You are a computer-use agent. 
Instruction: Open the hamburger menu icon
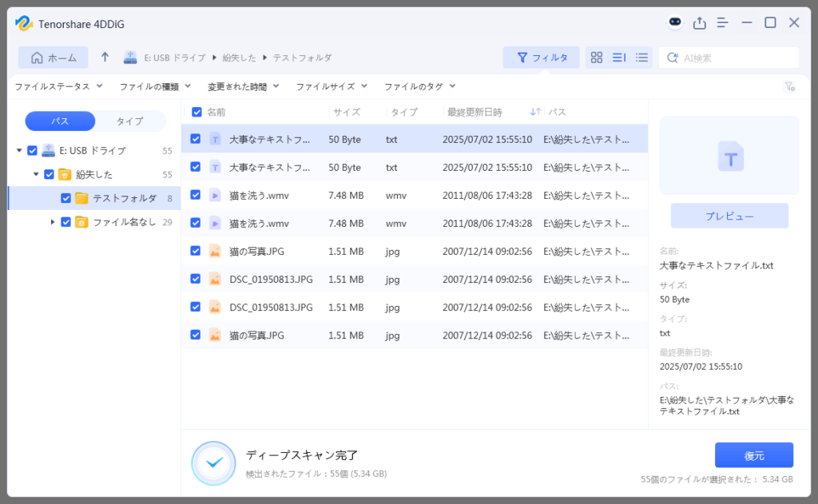[723, 22]
